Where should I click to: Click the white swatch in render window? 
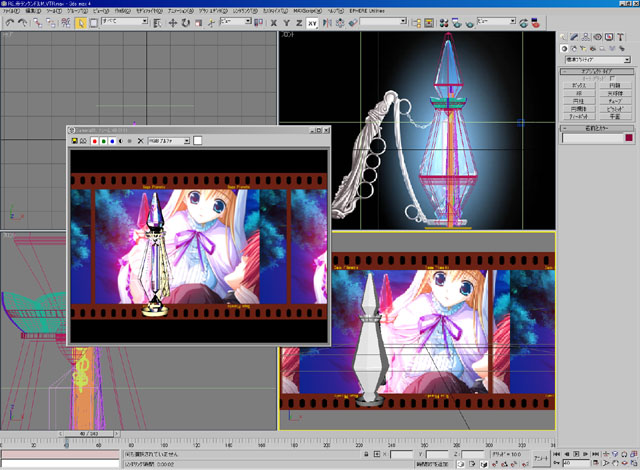point(198,141)
